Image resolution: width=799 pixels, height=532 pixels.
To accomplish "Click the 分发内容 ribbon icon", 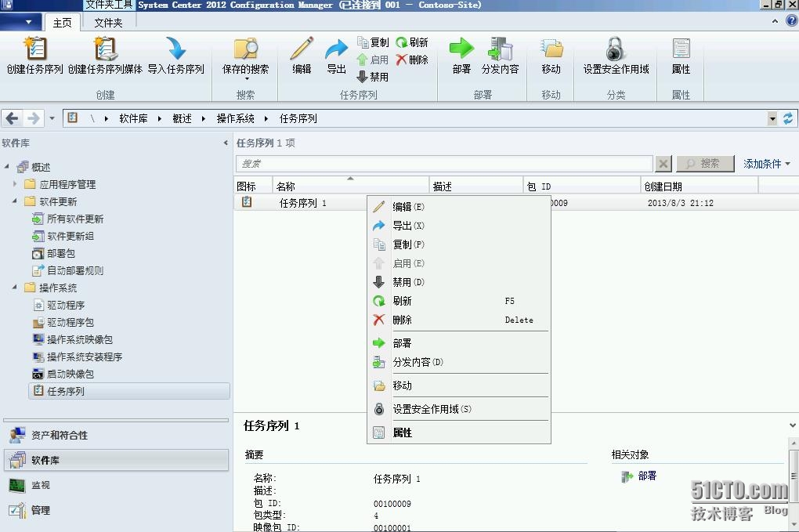I will (x=500, y=49).
